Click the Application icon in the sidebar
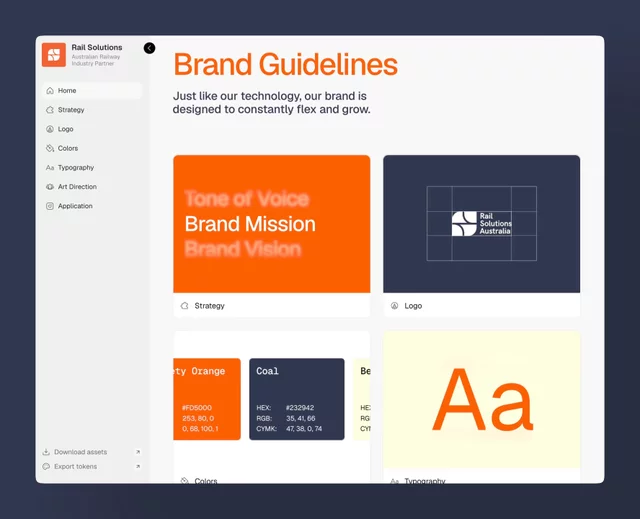 (50, 206)
